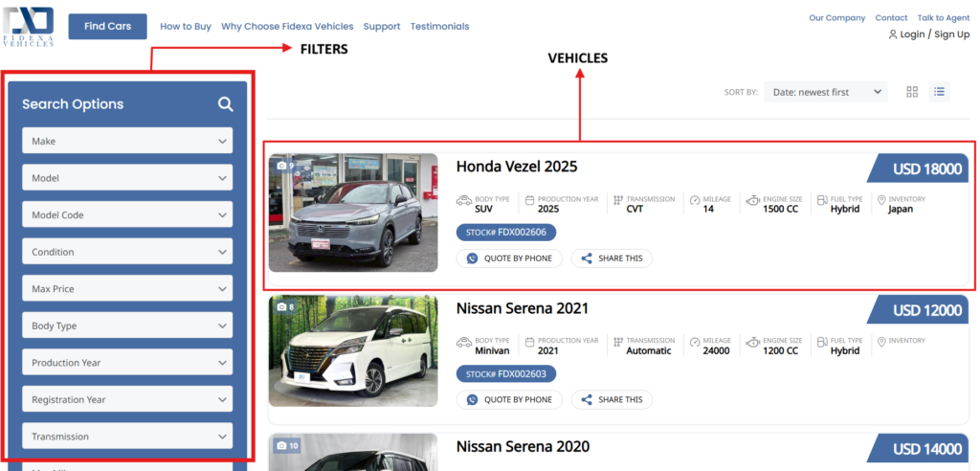Click share icon on Nissan Serena 2021 listing

coord(587,399)
